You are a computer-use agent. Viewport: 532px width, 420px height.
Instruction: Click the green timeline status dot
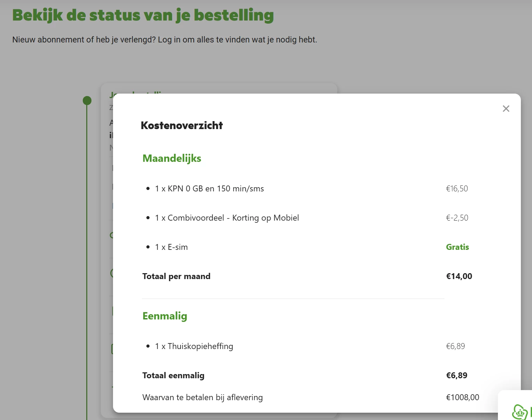(x=87, y=101)
